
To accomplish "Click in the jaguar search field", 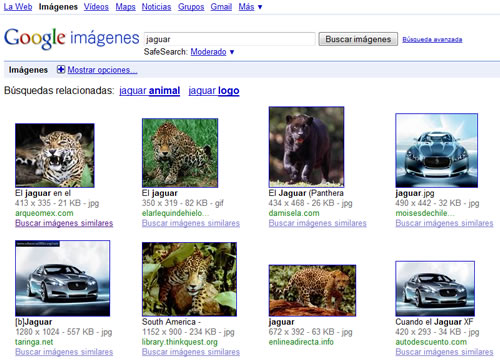I will click(230, 39).
